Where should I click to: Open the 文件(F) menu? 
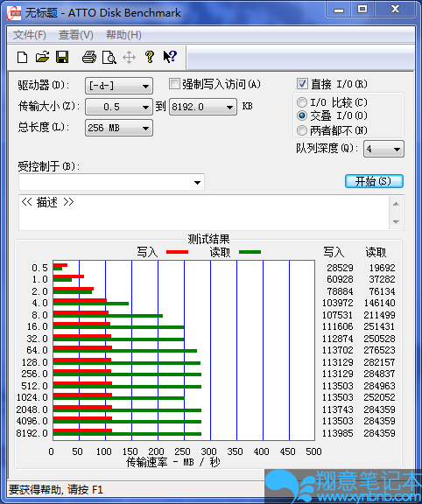pos(29,35)
